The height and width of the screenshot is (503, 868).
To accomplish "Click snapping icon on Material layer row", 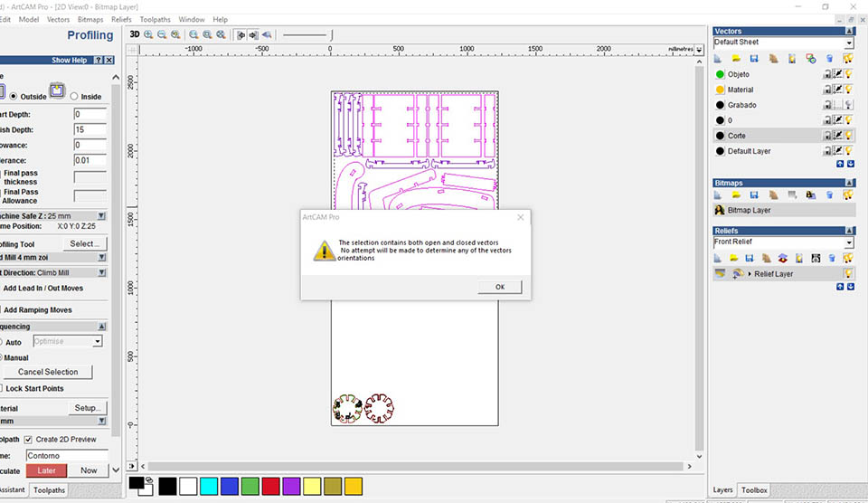I will pyautogui.click(x=838, y=90).
